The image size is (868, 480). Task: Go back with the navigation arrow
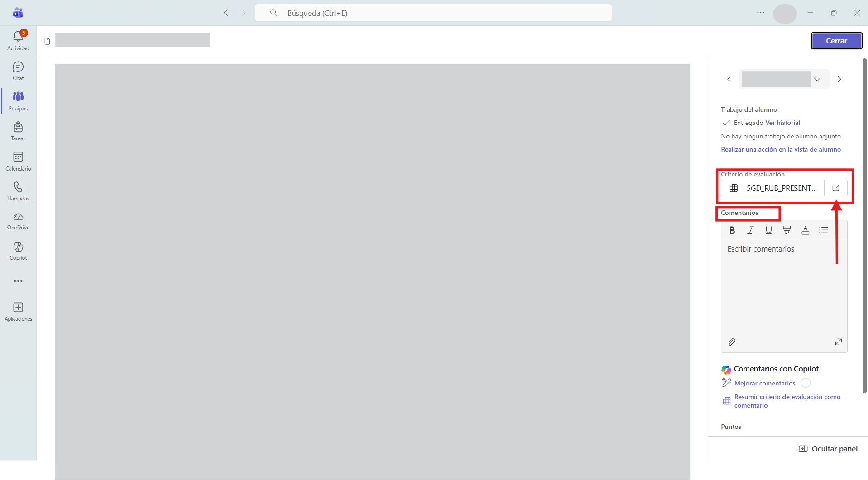(226, 13)
